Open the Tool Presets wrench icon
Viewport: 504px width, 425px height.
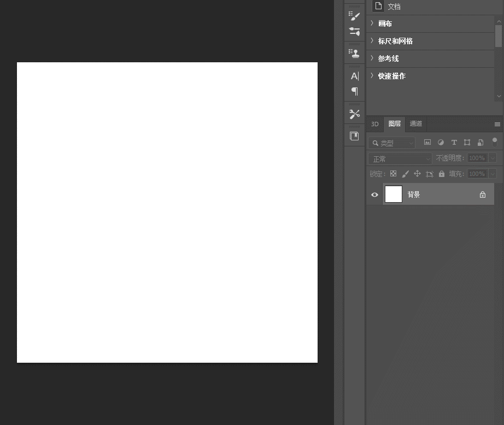354,114
